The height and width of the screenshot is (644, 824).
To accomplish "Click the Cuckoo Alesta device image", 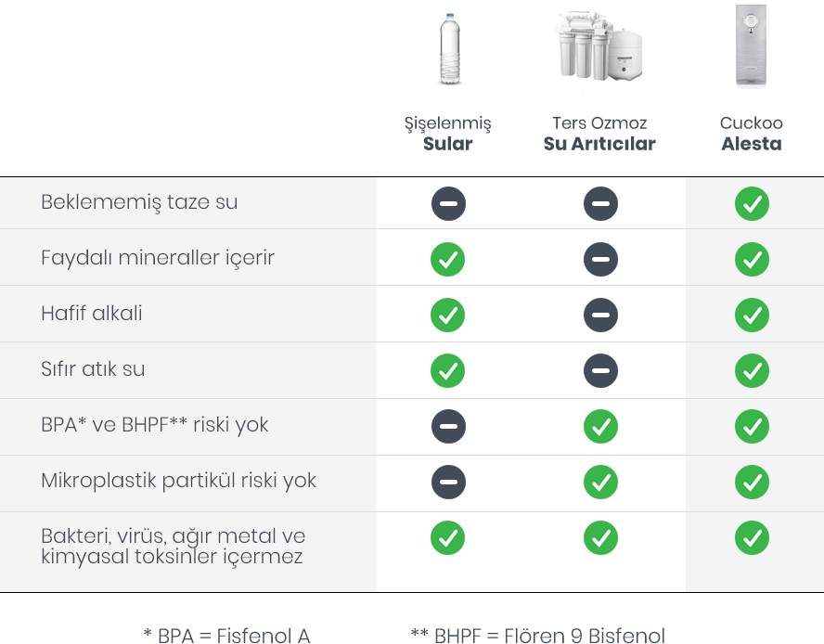I will pos(751,46).
